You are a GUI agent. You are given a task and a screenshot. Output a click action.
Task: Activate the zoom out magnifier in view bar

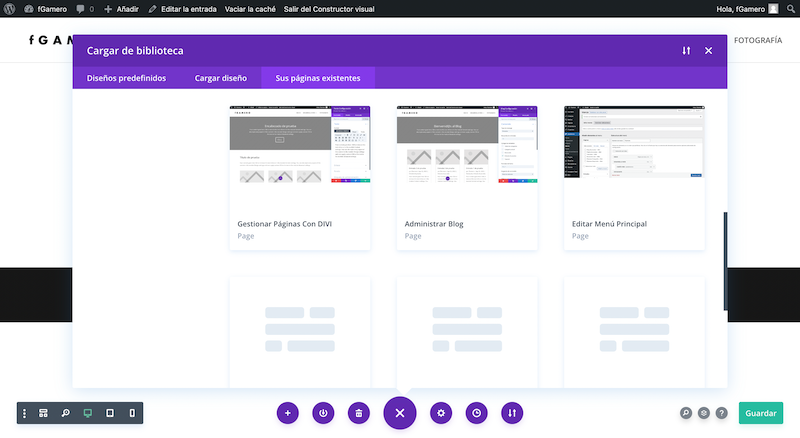click(66, 413)
